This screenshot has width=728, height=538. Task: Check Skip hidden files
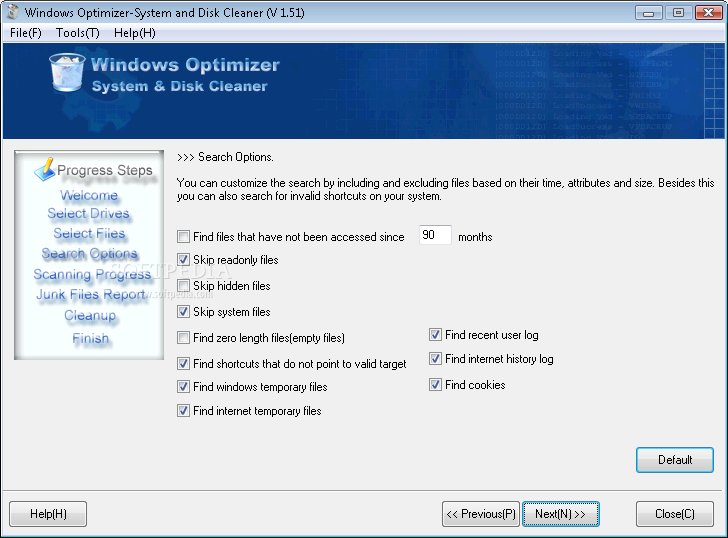click(183, 285)
